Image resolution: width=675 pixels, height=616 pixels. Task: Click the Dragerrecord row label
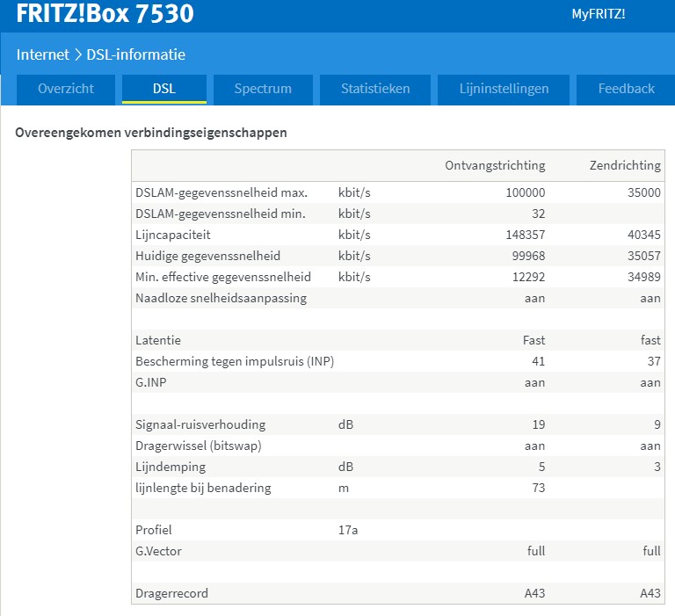pyautogui.click(x=172, y=593)
